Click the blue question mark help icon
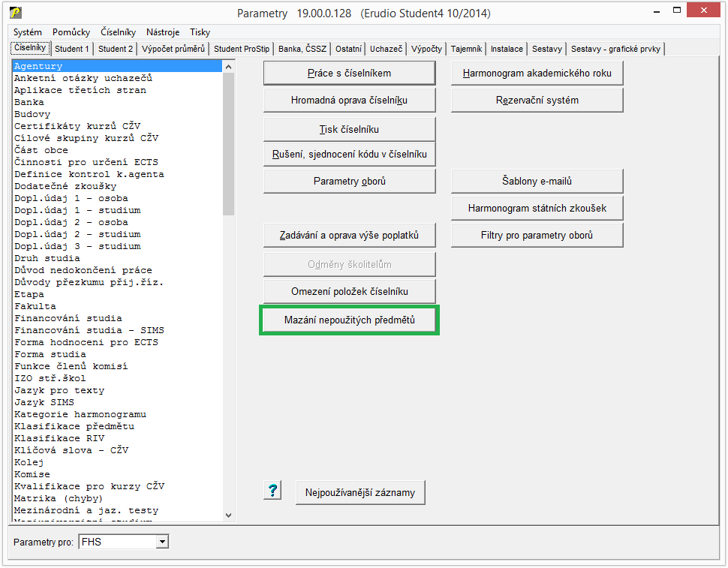 (272, 491)
